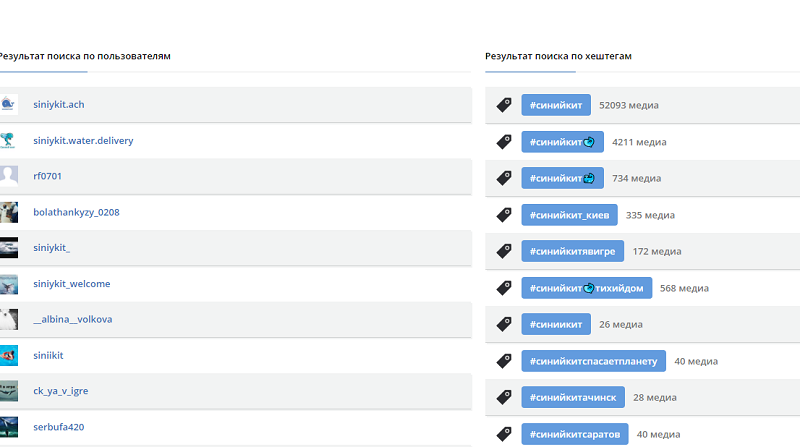Open serbufa420 user link

pos(59,427)
